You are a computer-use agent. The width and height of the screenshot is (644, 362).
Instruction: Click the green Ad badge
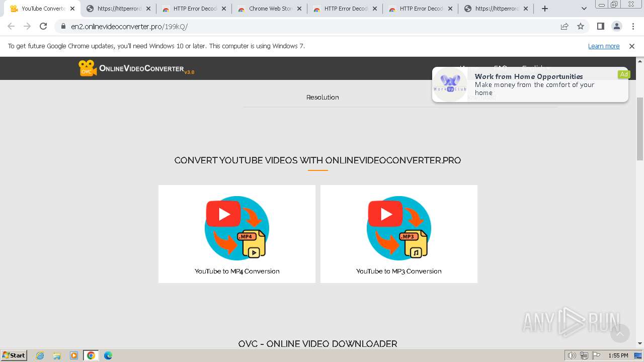coord(624,74)
